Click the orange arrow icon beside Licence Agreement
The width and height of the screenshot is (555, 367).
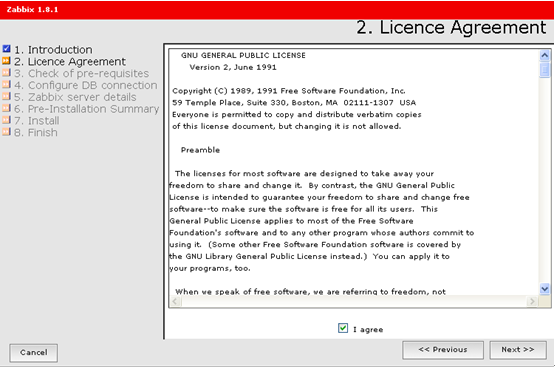click(x=6, y=61)
